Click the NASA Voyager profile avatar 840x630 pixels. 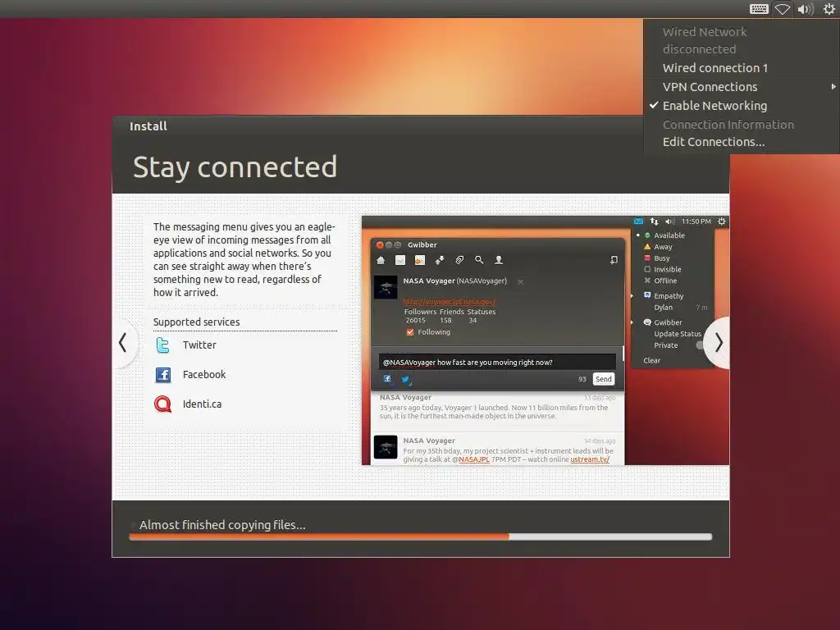pos(386,287)
